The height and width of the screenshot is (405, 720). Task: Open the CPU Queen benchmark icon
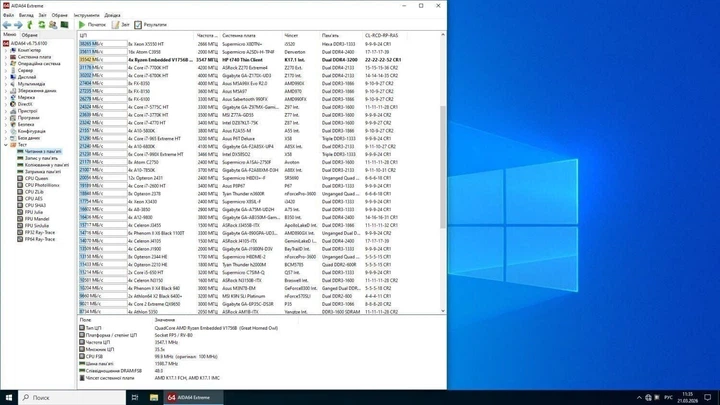(x=20, y=178)
